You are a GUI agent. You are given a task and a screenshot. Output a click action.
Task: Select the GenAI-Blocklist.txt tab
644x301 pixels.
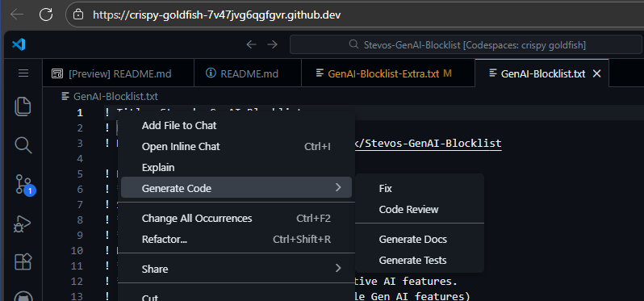click(x=542, y=73)
